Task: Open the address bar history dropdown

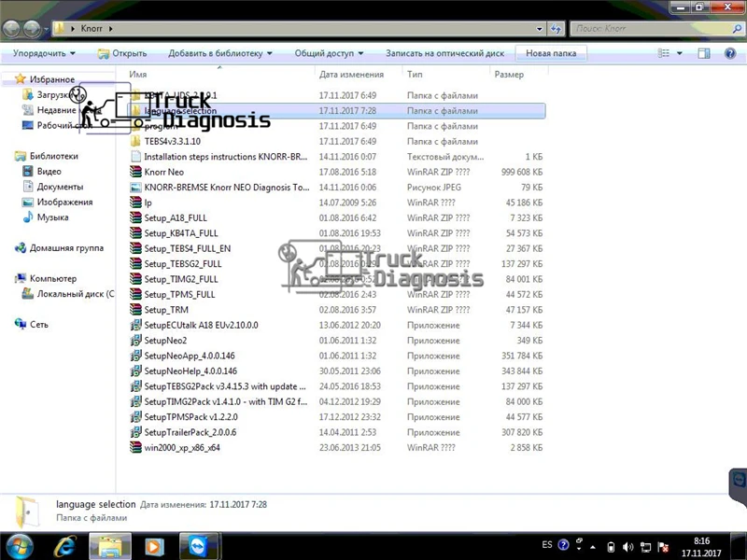Action: click(540, 29)
